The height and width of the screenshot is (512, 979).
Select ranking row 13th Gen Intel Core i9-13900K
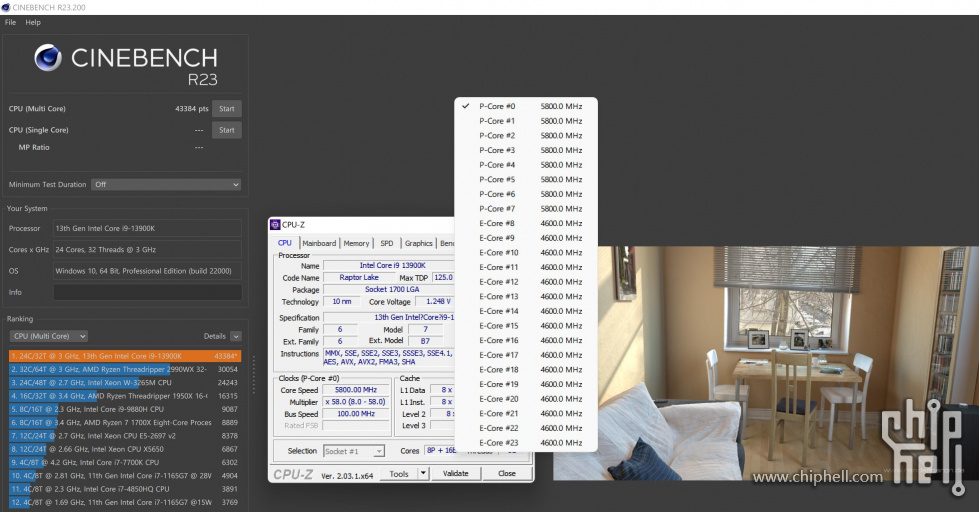(x=125, y=356)
